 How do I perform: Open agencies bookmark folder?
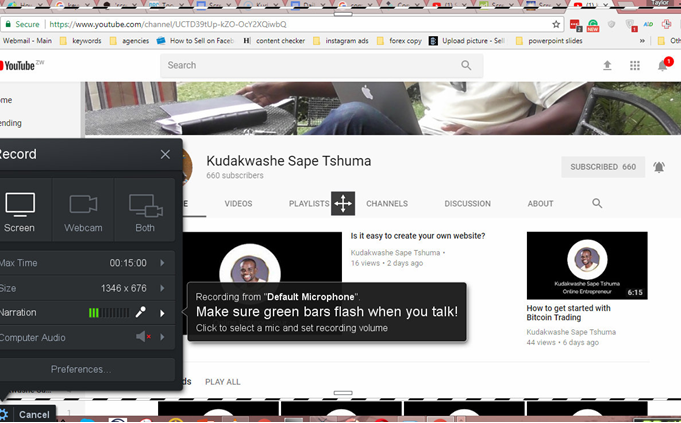129,41
